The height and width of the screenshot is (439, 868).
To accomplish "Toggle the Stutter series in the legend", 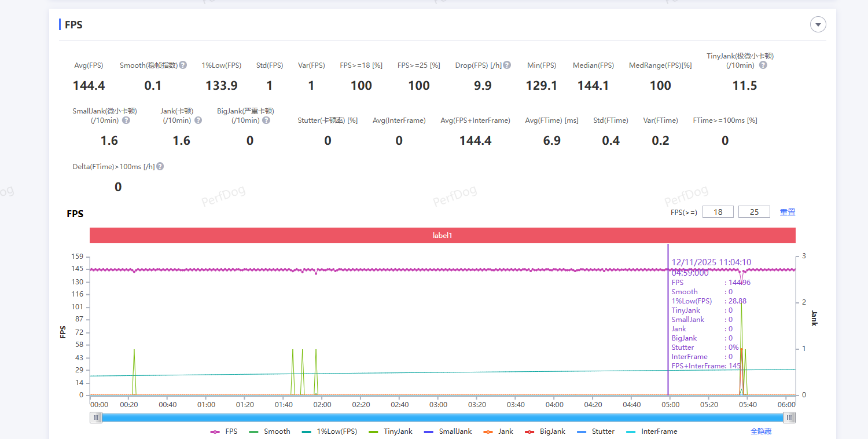I will (x=595, y=431).
